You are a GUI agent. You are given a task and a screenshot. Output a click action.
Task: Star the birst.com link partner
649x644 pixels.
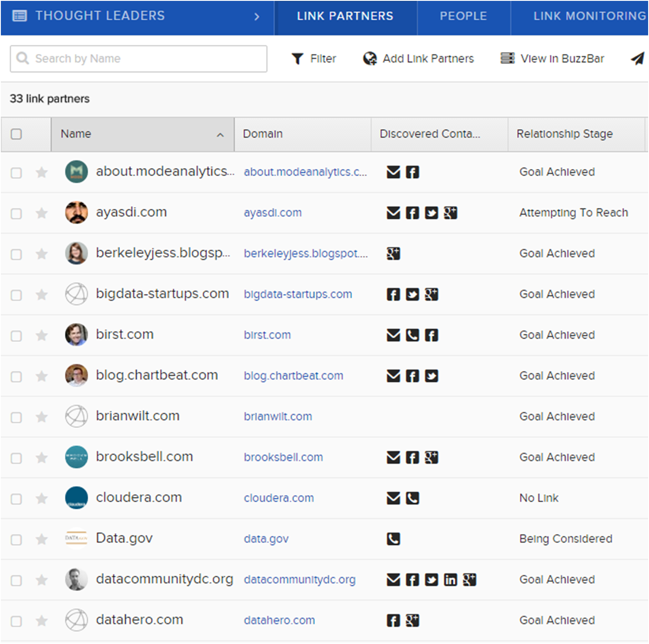click(42, 335)
